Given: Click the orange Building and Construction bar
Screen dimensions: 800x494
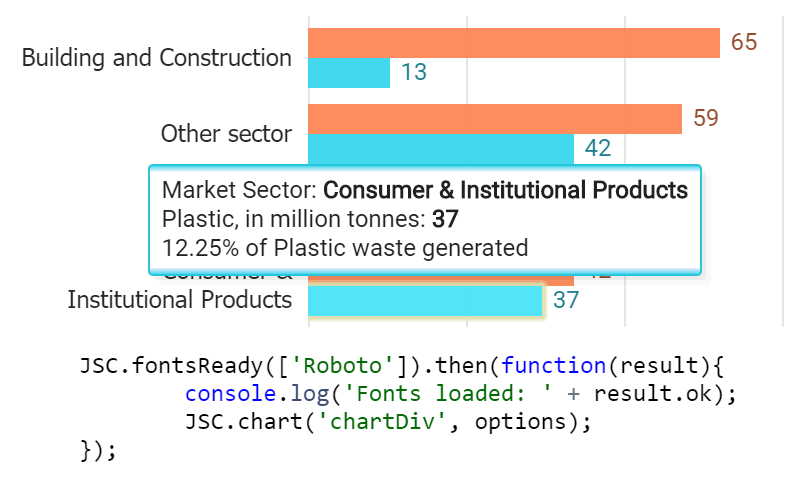Looking at the screenshot, I should tap(514, 43).
